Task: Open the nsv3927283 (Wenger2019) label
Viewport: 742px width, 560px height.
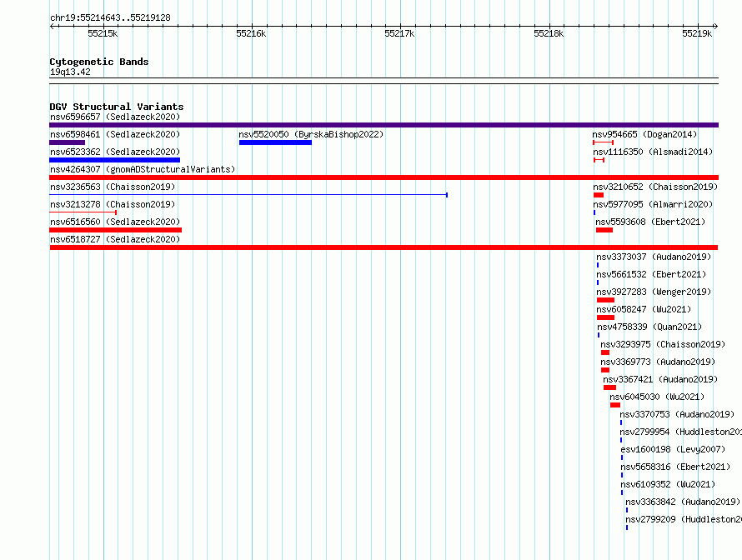Action: coord(654,292)
